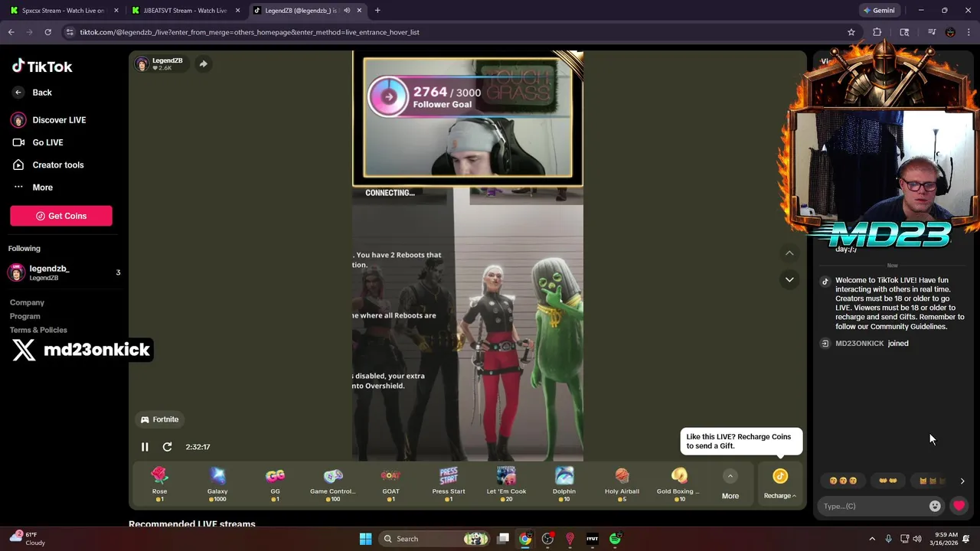
Task: Share the live stream with the arrow icon
Action: tap(203, 64)
